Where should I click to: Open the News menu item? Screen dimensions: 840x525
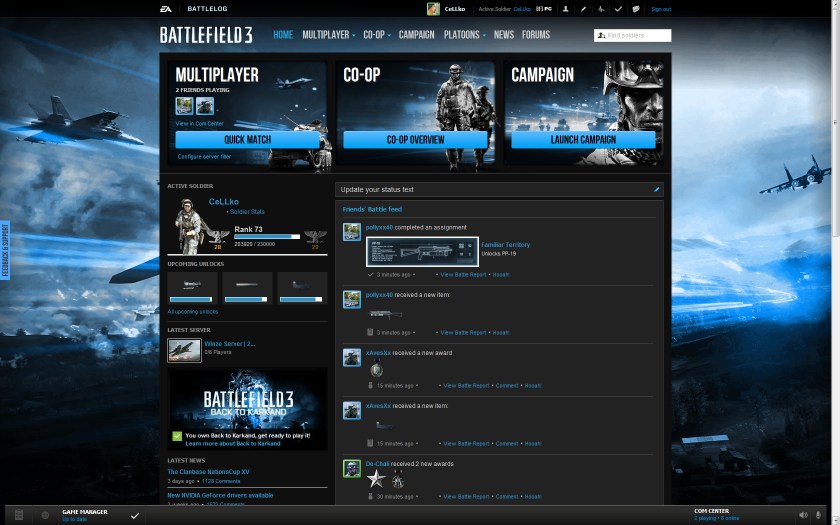point(504,35)
